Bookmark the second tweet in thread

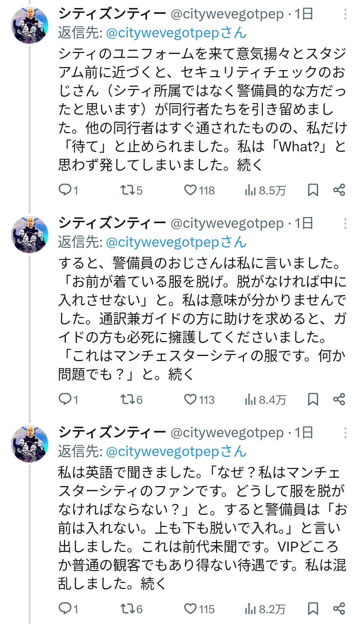pos(313,399)
